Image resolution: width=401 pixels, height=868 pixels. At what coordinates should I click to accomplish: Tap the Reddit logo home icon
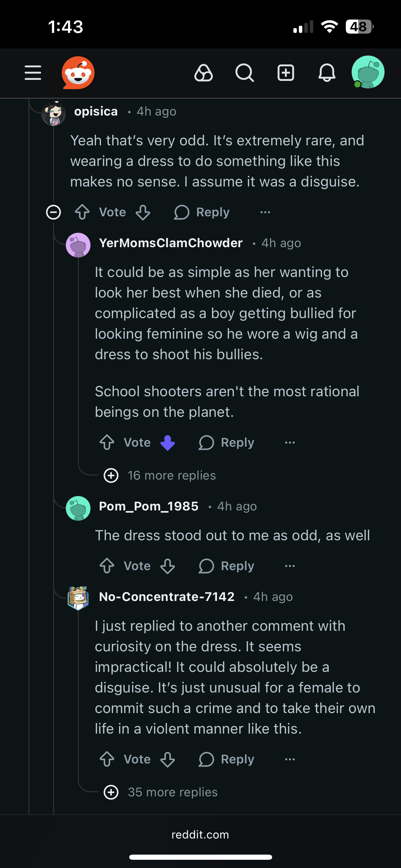pos(78,73)
